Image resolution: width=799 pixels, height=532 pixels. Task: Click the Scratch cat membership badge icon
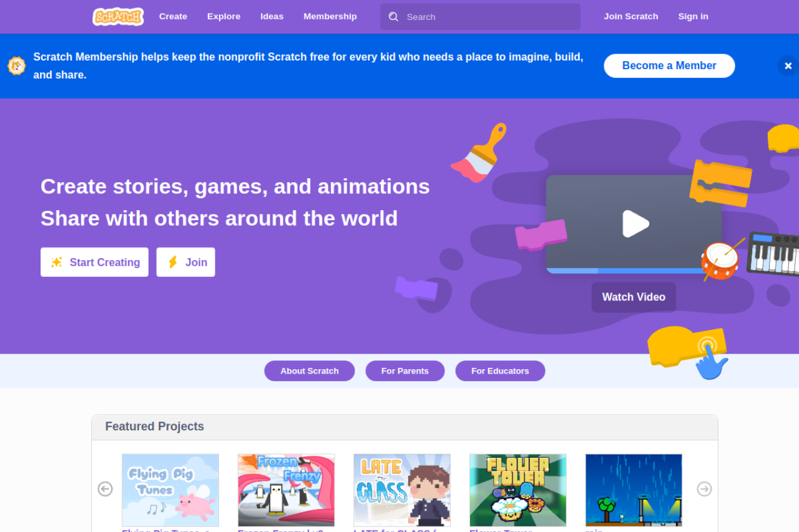pyautogui.click(x=17, y=65)
